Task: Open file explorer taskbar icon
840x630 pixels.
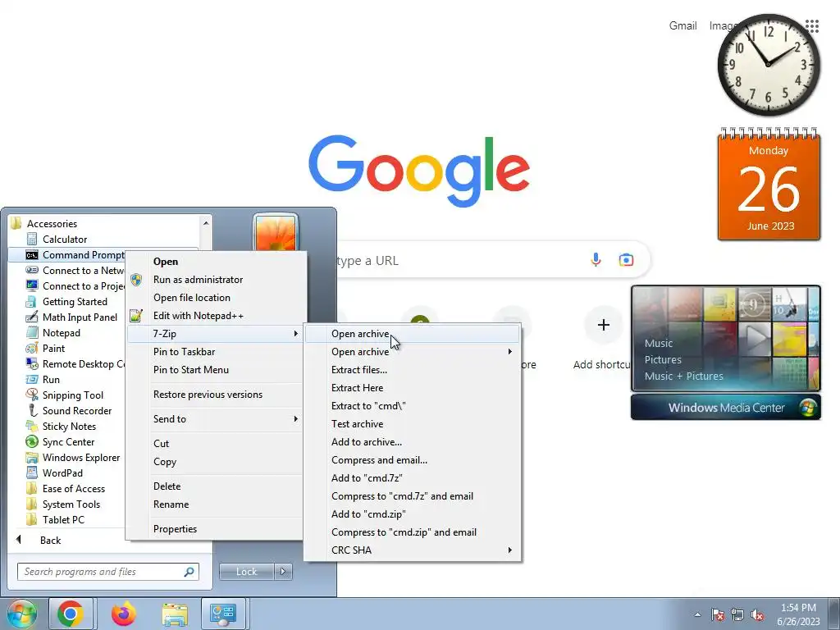Action: (x=175, y=614)
